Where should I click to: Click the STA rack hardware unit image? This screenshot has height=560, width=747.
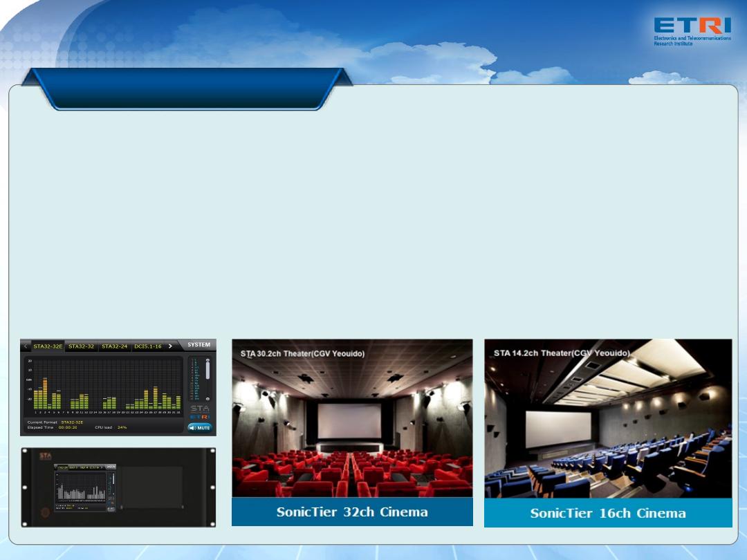click(x=118, y=487)
